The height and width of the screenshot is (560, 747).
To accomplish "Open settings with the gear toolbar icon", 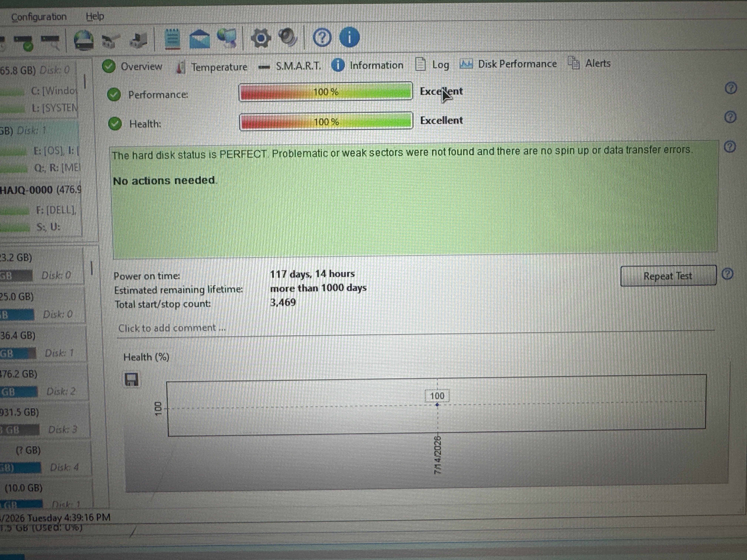I will tap(261, 38).
